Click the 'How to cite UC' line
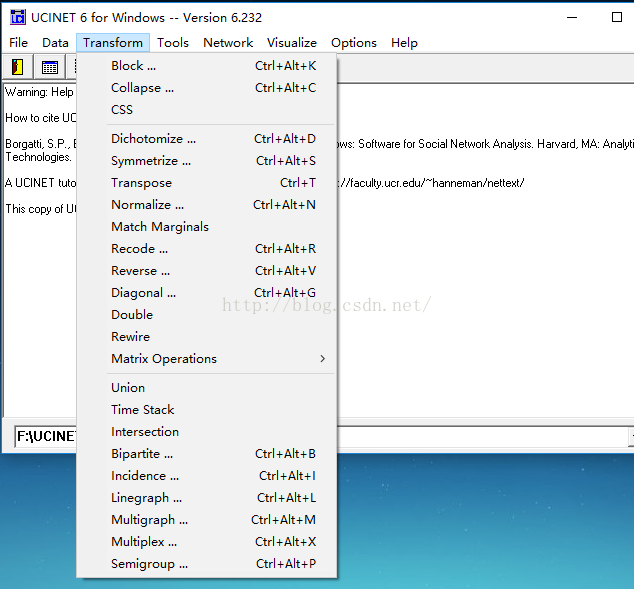Viewport: 634px width, 589px height. [40, 118]
